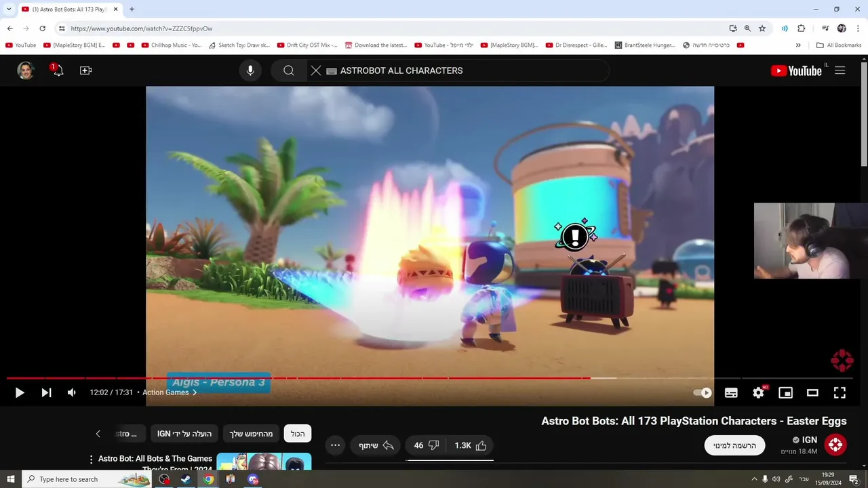The height and width of the screenshot is (488, 868).
Task: Open the more actions three-dot button
Action: tap(335, 445)
